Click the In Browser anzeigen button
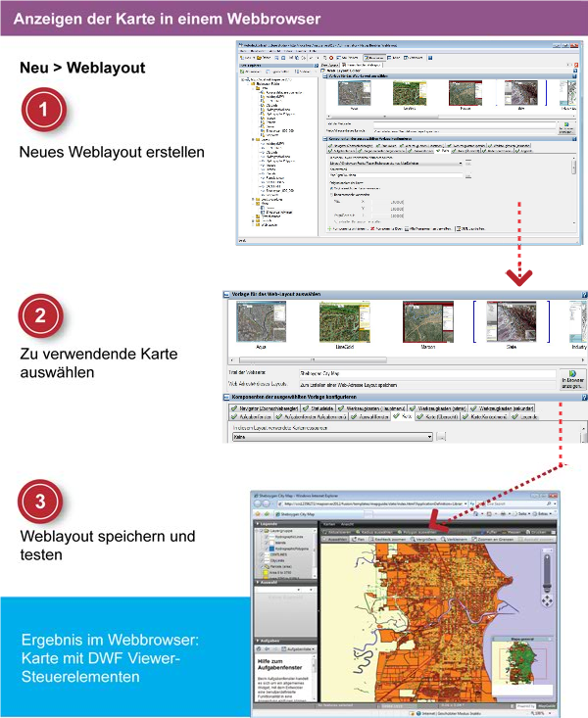Screen dimensions: 588x718 click(572, 380)
